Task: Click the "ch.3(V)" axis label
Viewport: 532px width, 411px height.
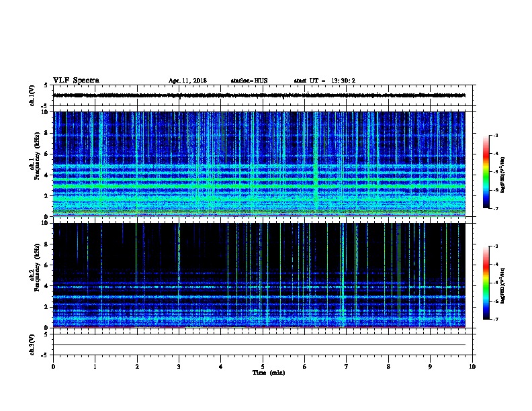Action: click(32, 345)
